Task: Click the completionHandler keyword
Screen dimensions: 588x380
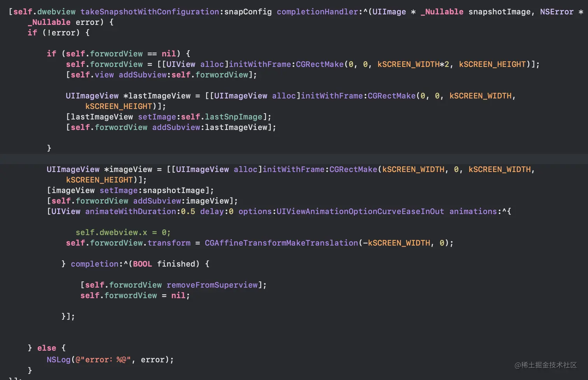Action: tap(317, 12)
